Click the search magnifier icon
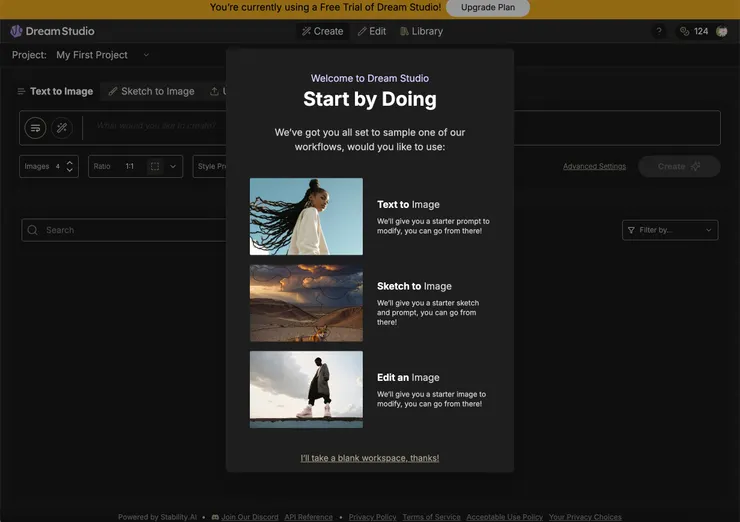 coord(34,230)
